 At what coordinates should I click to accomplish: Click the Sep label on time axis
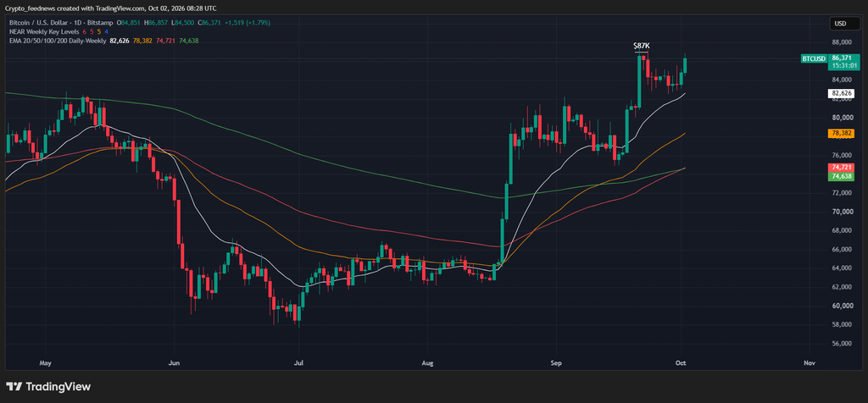click(556, 363)
